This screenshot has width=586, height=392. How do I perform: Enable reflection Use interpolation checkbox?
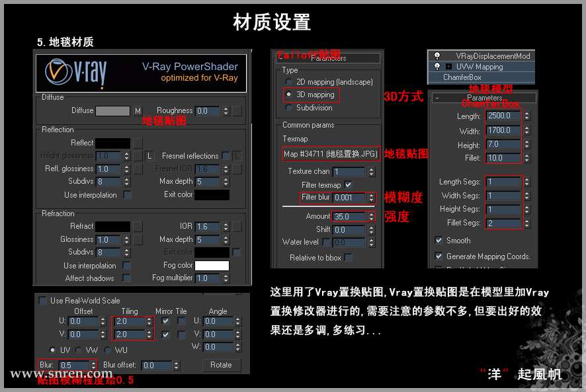(127, 195)
